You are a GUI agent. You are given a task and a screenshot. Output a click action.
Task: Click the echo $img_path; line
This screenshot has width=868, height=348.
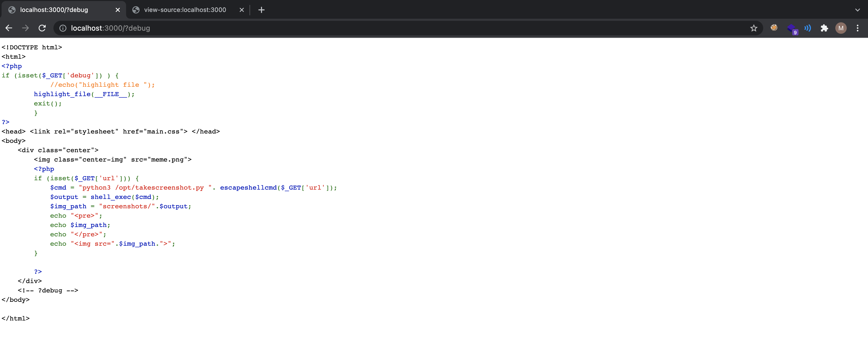point(80,225)
